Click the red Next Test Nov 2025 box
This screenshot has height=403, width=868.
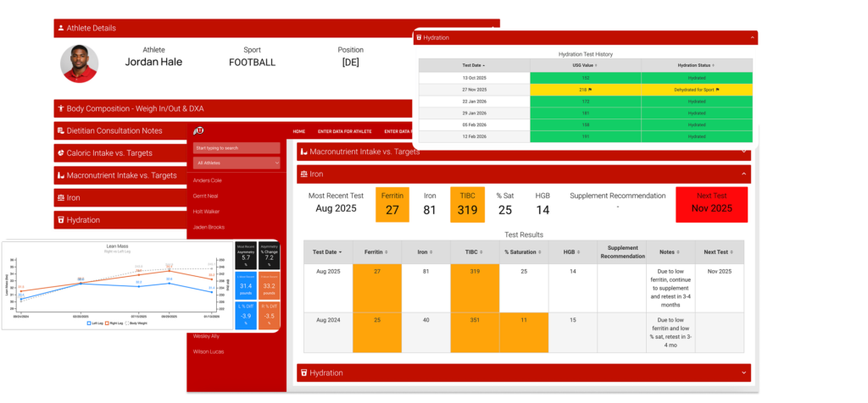[x=711, y=204]
